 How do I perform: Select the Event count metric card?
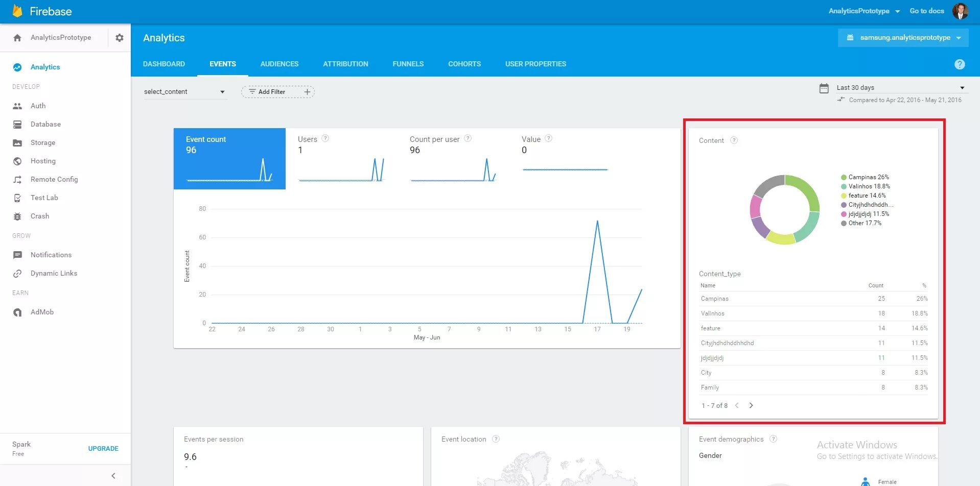(x=229, y=159)
